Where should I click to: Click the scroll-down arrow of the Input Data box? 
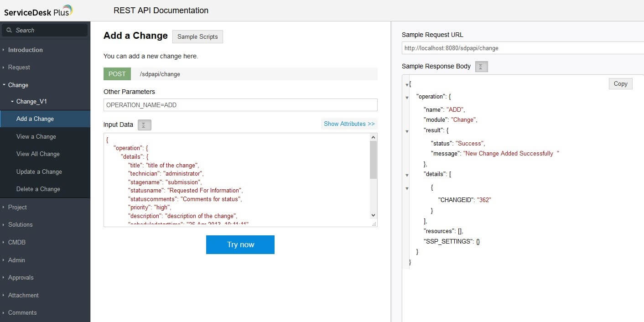[x=373, y=215]
